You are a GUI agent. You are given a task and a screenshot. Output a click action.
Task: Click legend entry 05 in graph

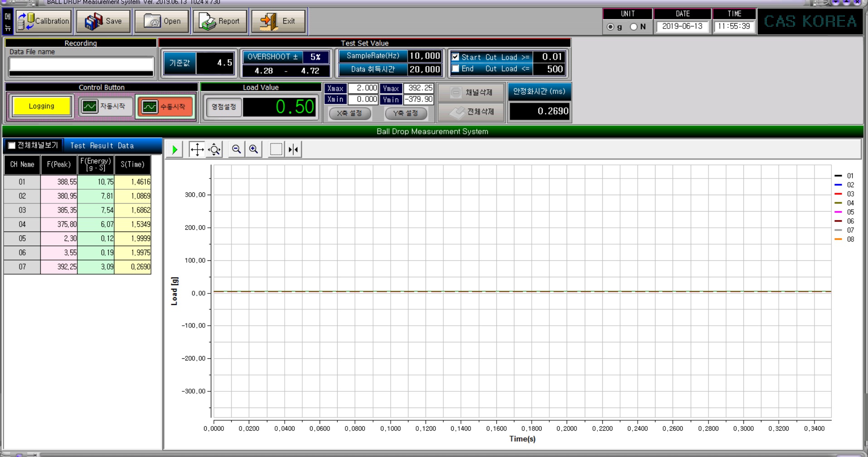coord(844,212)
